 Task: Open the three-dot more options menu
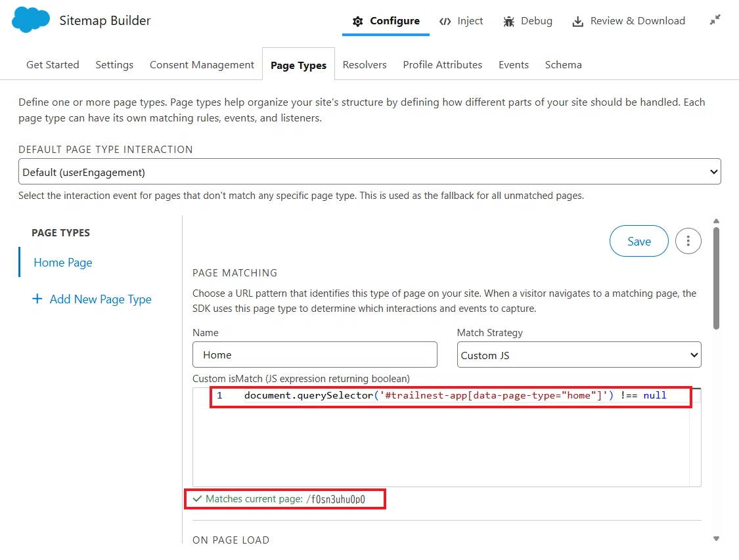688,241
